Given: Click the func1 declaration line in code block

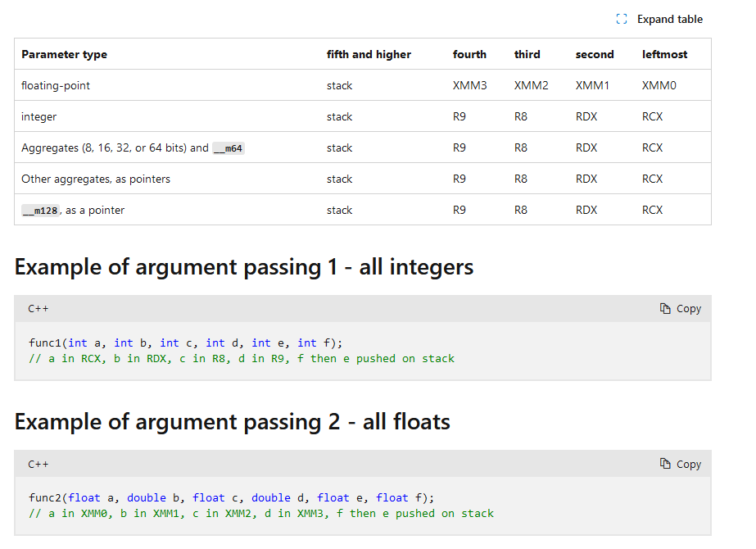Looking at the screenshot, I should coord(186,343).
